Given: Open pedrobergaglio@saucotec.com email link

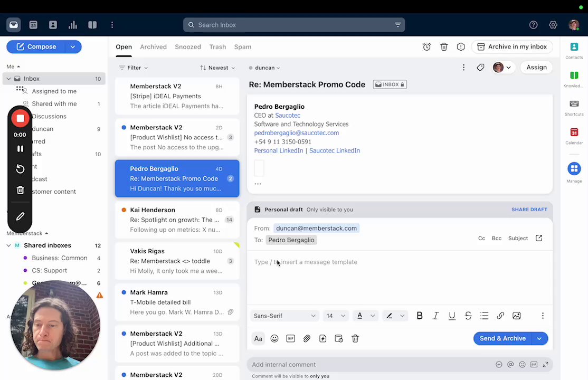Looking at the screenshot, I should (x=297, y=133).
